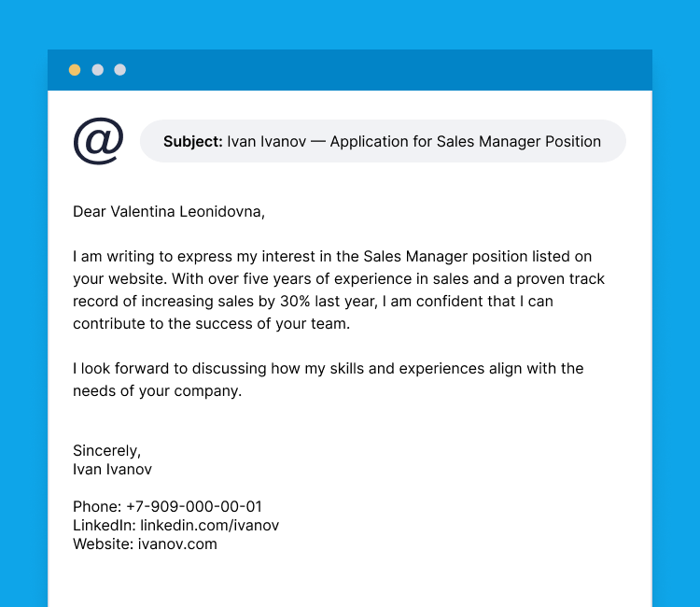
Task: Click the middle grey window dot
Action: (x=97, y=70)
